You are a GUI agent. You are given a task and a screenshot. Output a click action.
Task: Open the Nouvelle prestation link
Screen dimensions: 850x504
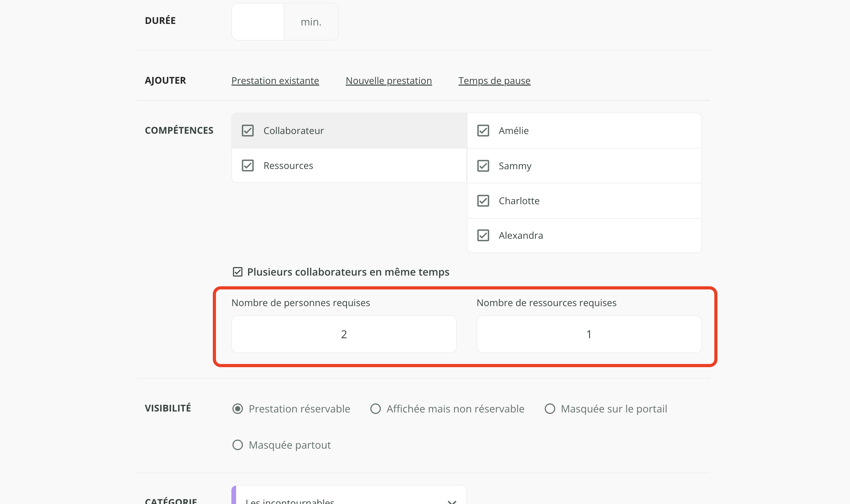tap(388, 81)
